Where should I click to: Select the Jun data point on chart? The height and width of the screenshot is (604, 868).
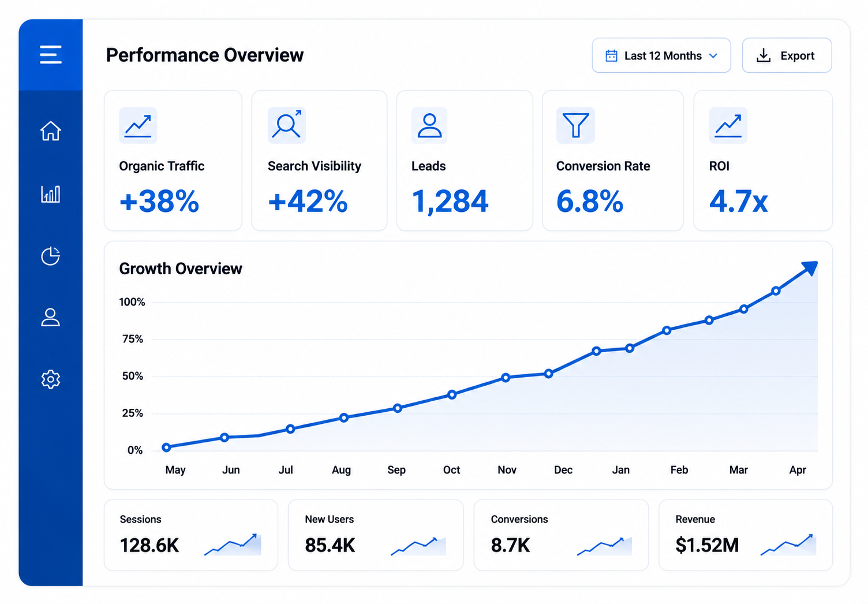point(225,438)
